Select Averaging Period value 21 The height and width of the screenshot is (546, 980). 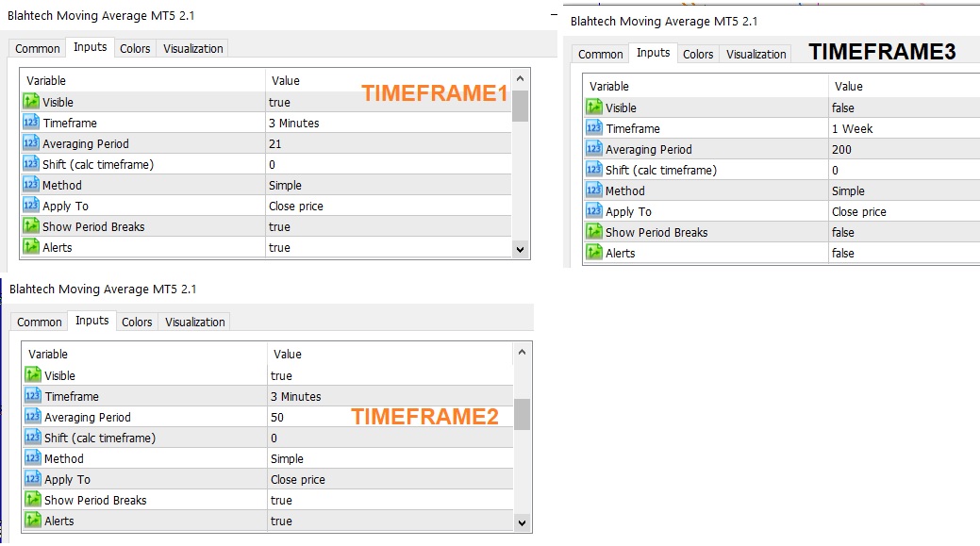coord(275,143)
